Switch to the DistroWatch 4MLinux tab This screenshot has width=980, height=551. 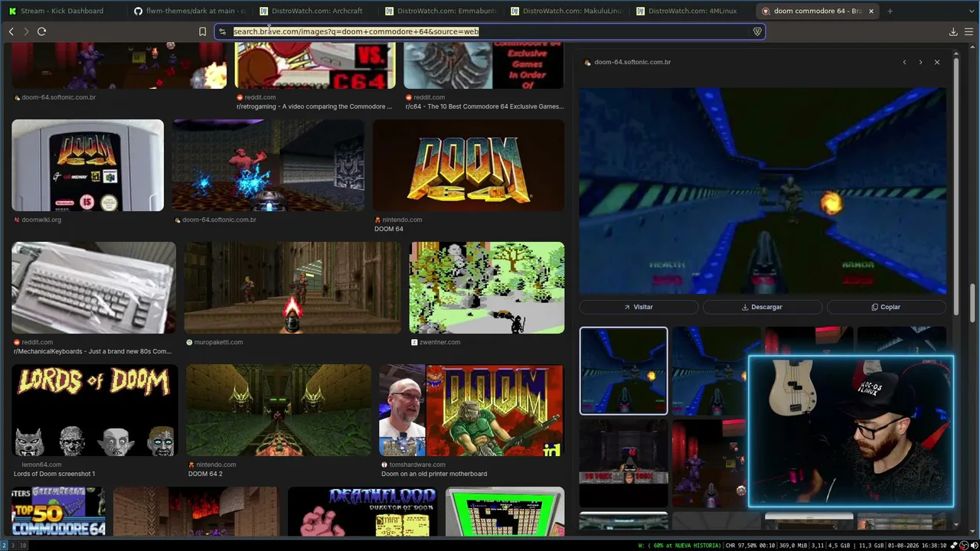click(691, 11)
